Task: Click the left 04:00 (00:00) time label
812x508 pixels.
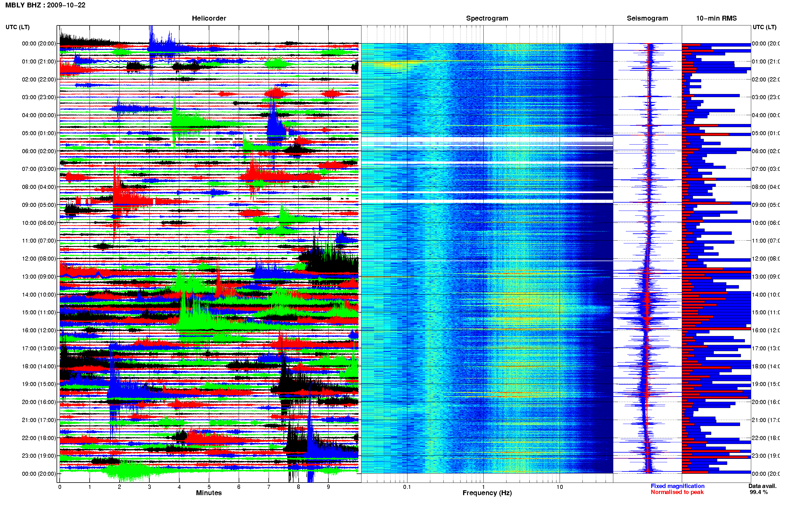Action: (39, 115)
